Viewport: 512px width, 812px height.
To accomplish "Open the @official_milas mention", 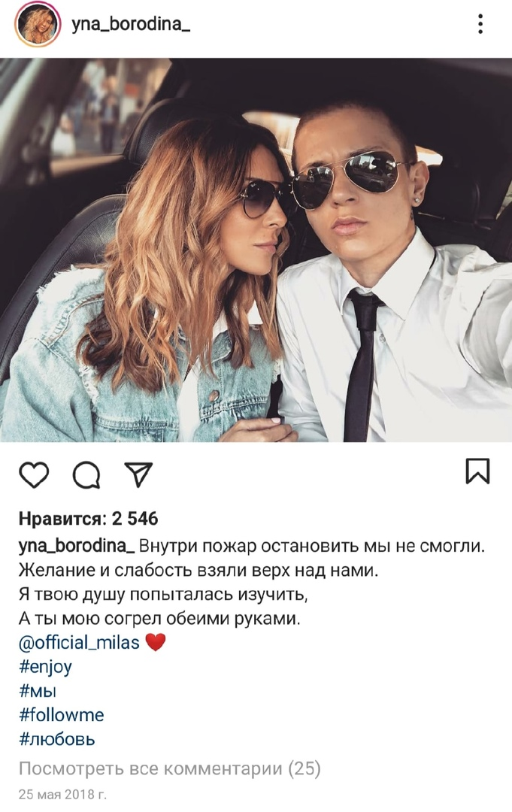I will point(79,642).
